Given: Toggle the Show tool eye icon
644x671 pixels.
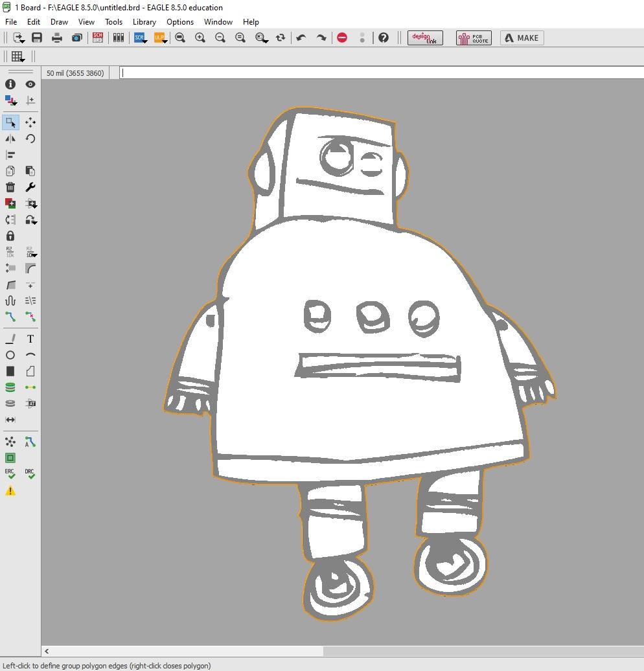Looking at the screenshot, I should click(x=30, y=84).
